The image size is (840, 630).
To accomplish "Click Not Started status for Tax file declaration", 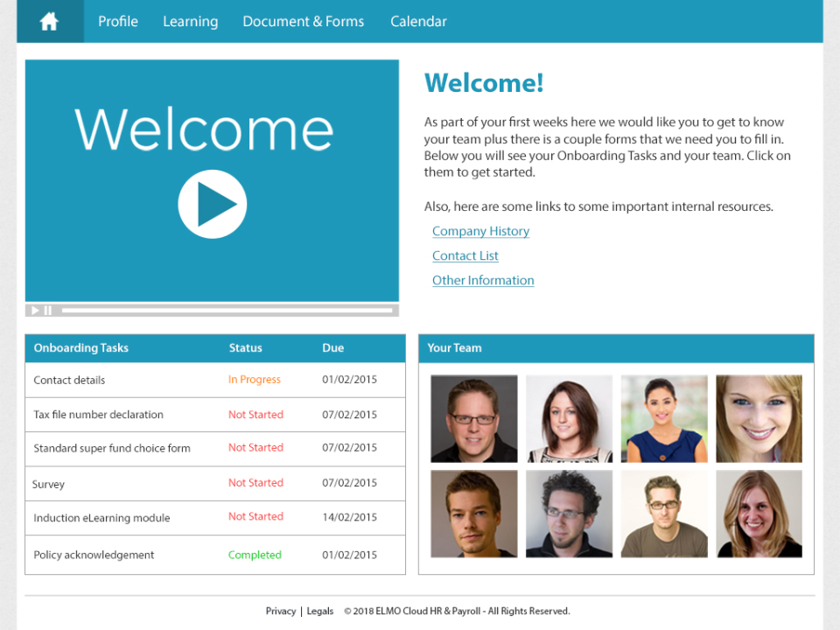I will (x=256, y=415).
